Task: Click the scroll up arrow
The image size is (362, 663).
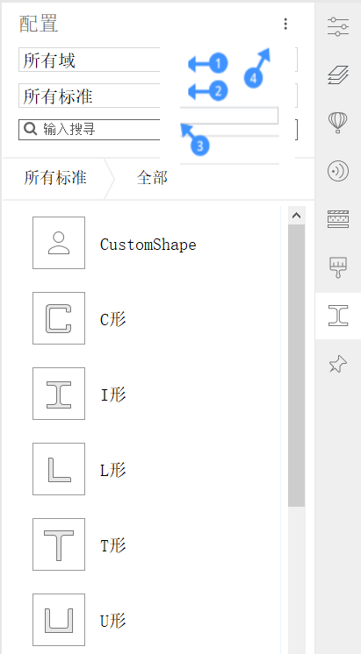Action: 296,216
